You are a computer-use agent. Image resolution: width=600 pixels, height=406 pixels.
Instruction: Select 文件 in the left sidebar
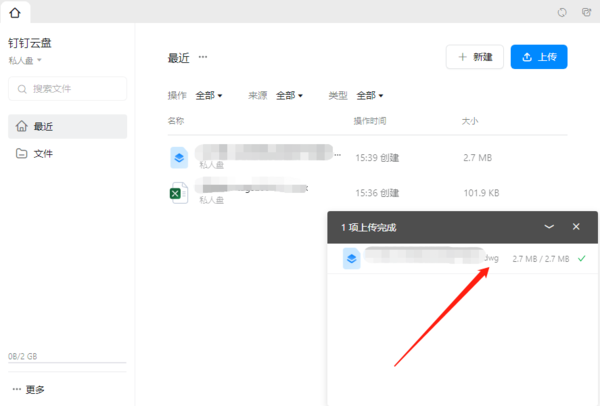[x=67, y=154]
